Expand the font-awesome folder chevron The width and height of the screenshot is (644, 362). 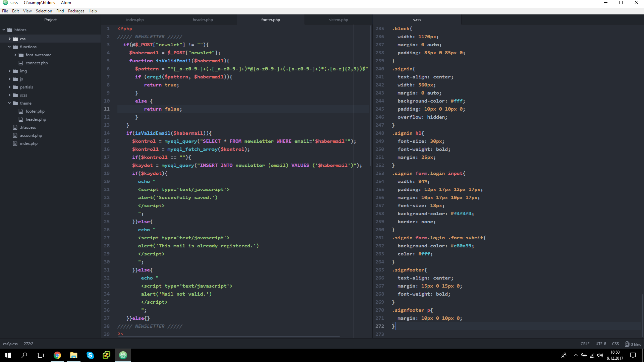[x=15, y=55]
